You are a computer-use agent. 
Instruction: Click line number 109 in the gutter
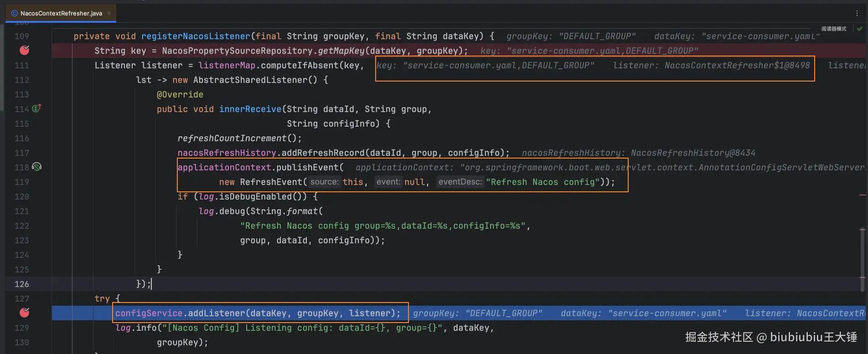[22, 36]
